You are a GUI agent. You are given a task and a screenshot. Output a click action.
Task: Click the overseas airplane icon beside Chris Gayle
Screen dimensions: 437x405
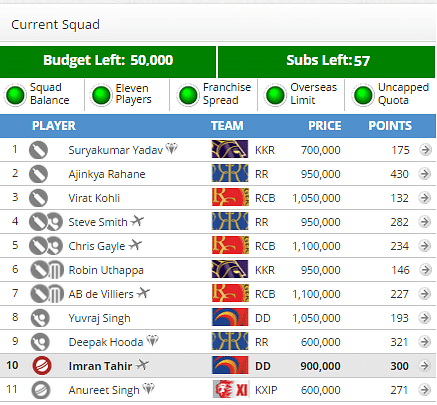(135, 245)
